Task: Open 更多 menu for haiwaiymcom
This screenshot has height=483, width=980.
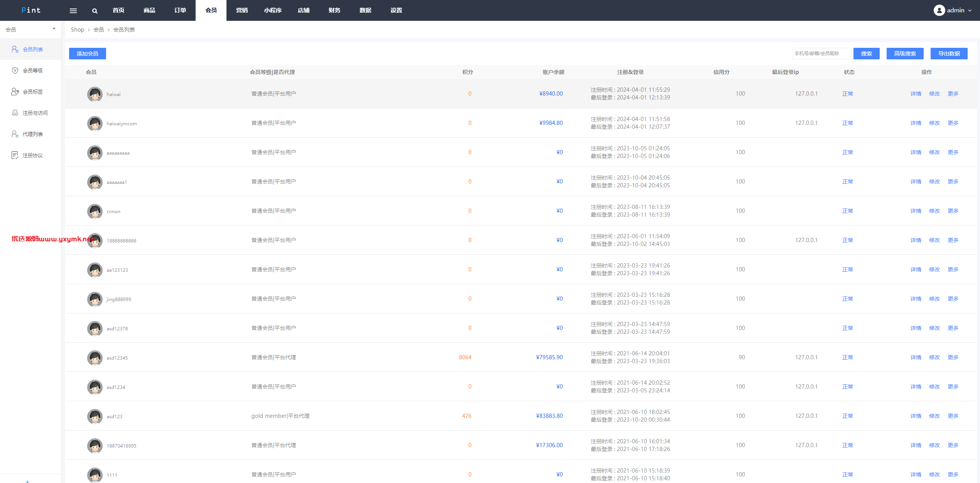Action: 953,123
